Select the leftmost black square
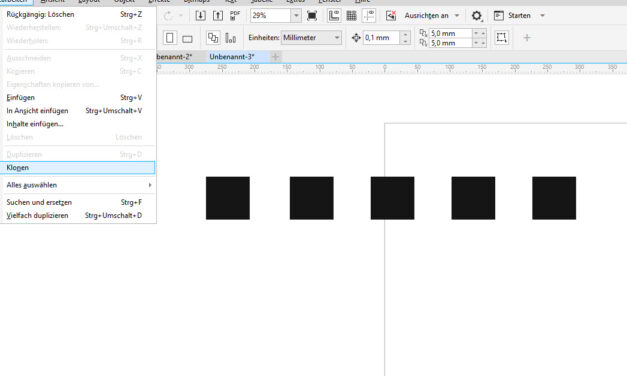627x376 pixels. click(x=228, y=198)
